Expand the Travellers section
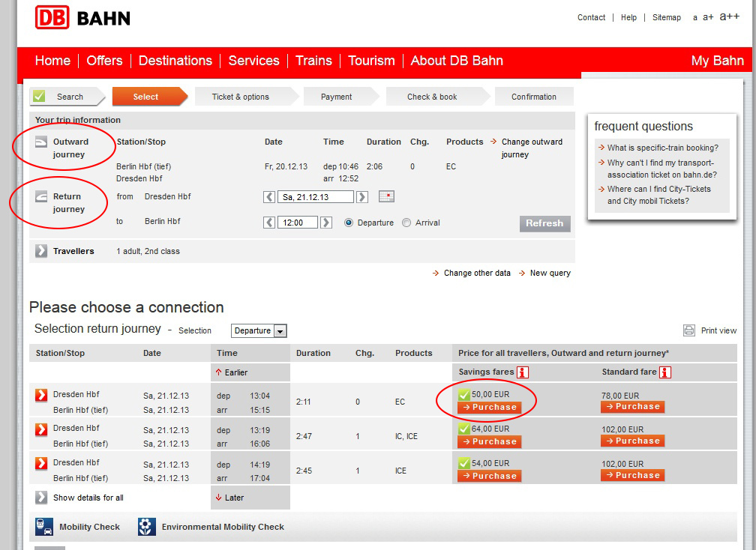The image size is (756, 550). 41,251
